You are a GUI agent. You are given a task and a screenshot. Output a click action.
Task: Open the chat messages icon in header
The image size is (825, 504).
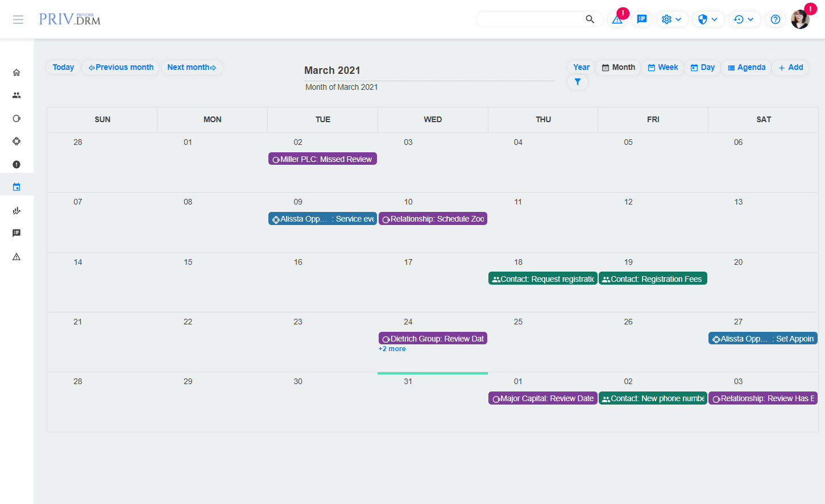click(x=642, y=19)
